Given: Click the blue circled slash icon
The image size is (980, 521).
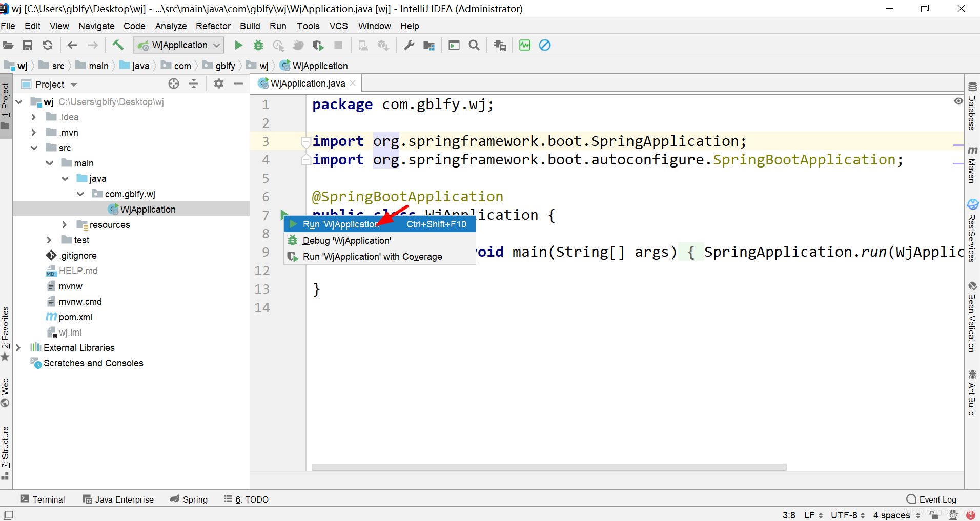Looking at the screenshot, I should [x=545, y=46].
